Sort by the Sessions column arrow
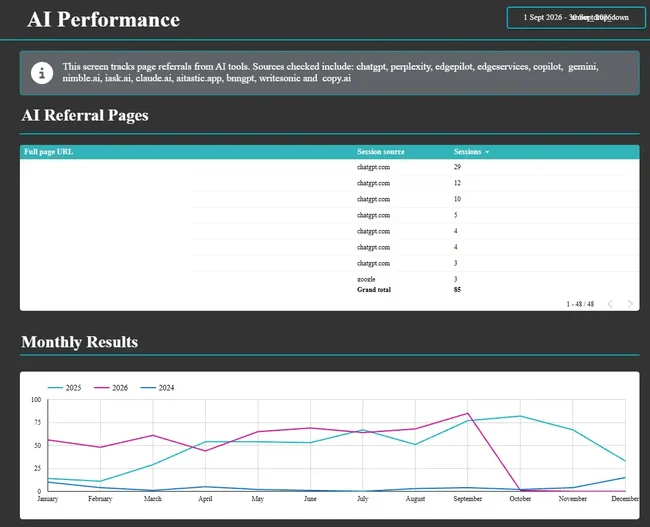This screenshot has width=650, height=527. 487,152
